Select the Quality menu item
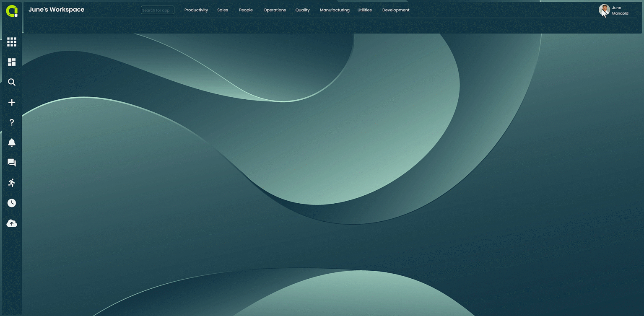Screen dimensions: 644x316 coord(302,10)
